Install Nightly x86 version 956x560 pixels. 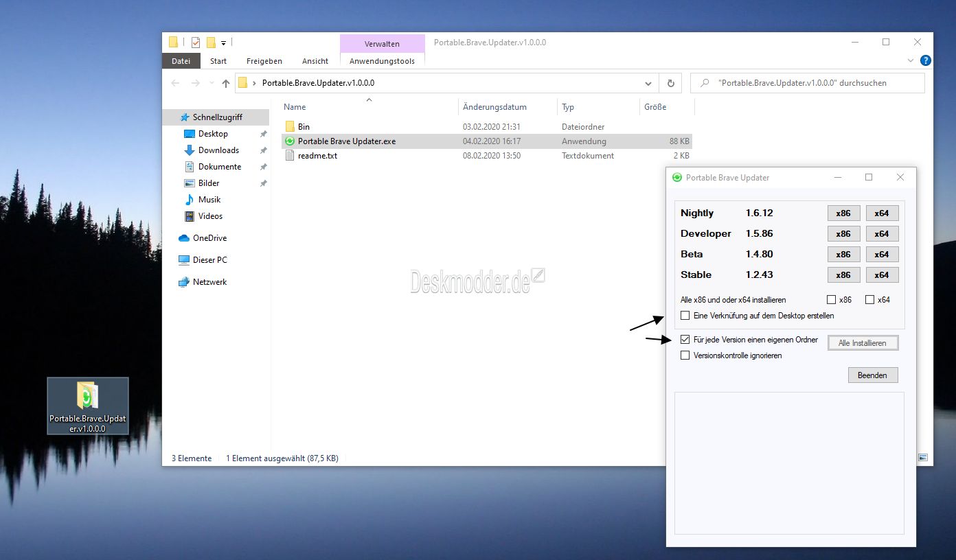843,213
